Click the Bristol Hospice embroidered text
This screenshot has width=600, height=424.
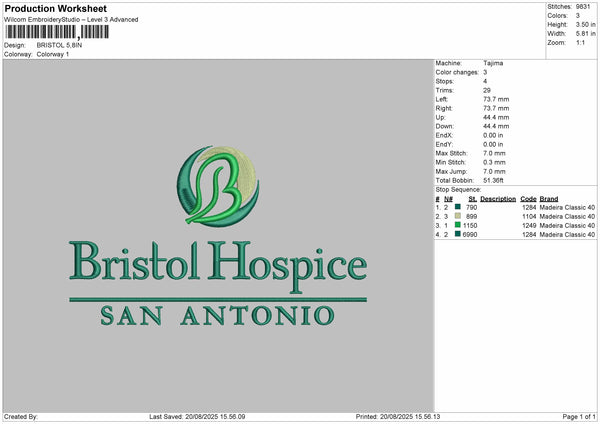[x=218, y=266]
